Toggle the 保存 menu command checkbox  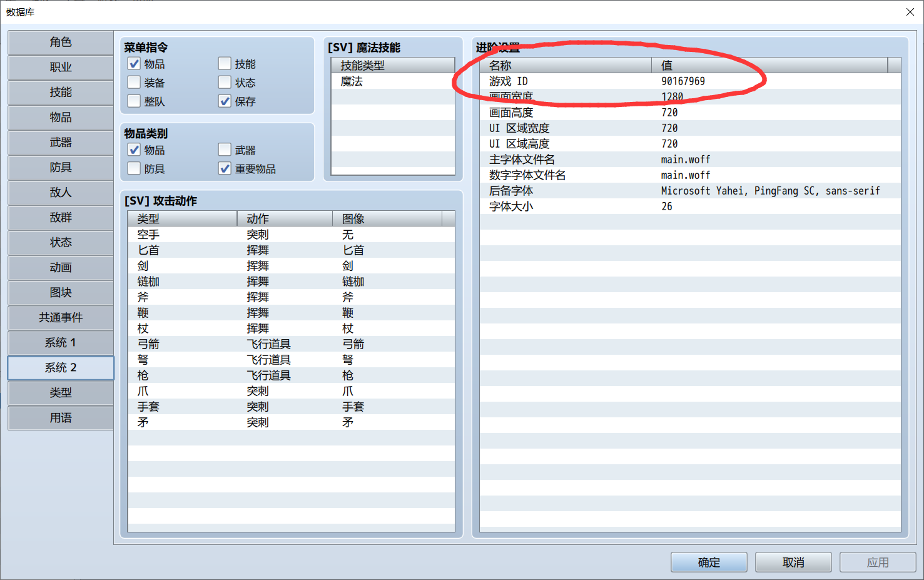[225, 101]
